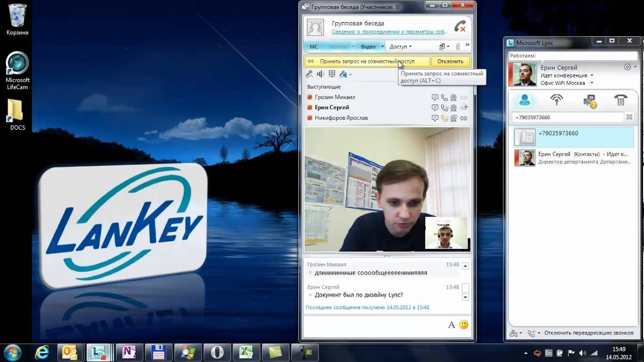Click phone icon for Грозин Михаил

coord(444,98)
